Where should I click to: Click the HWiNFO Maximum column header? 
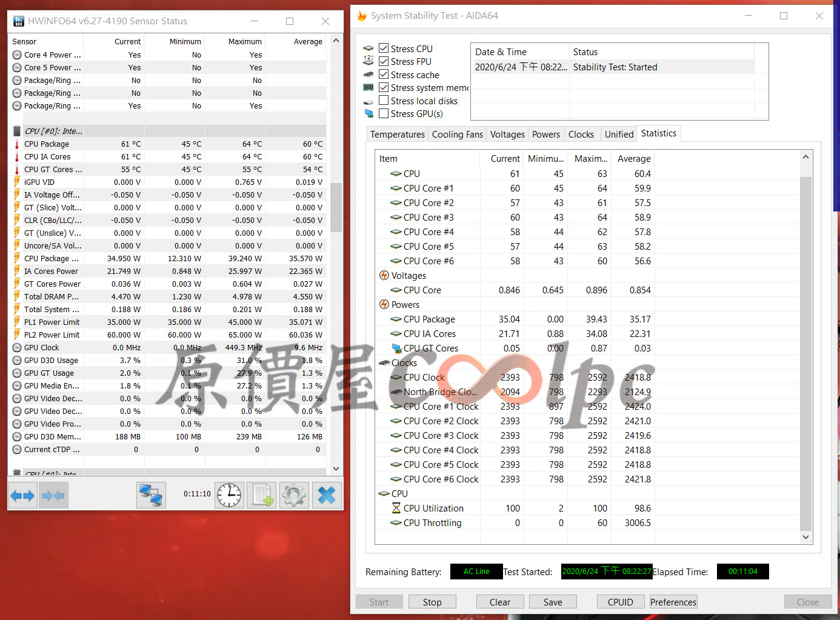(235, 42)
